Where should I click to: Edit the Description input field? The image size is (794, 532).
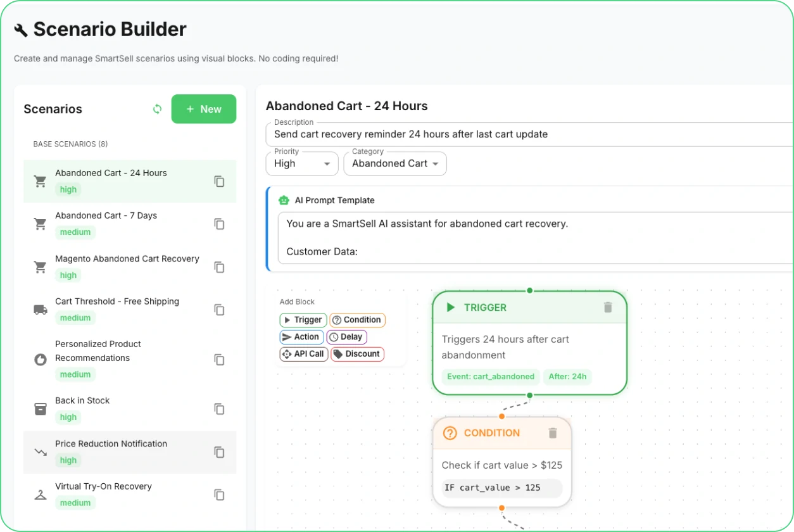tap(529, 134)
